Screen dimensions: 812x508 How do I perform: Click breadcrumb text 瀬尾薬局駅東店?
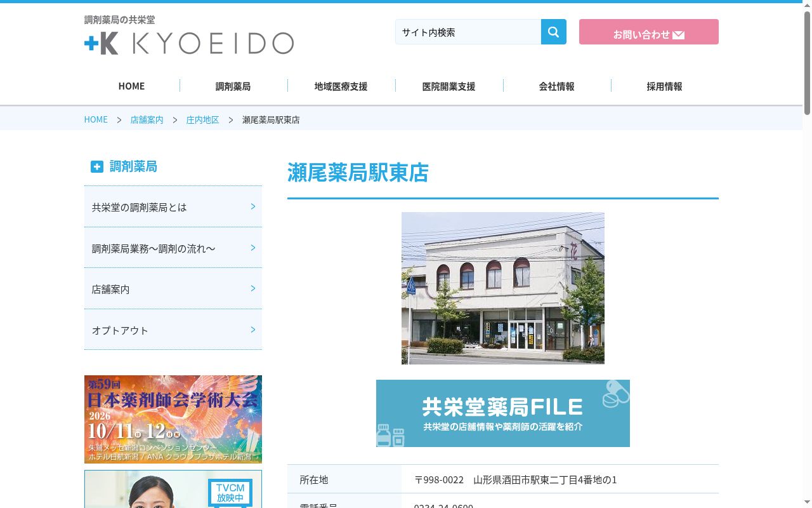click(271, 119)
